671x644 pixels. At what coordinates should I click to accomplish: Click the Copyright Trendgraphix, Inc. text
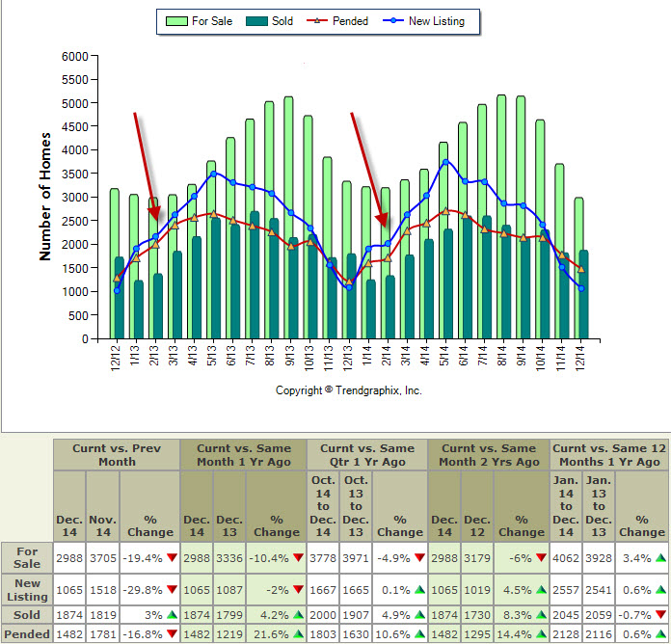click(x=348, y=390)
